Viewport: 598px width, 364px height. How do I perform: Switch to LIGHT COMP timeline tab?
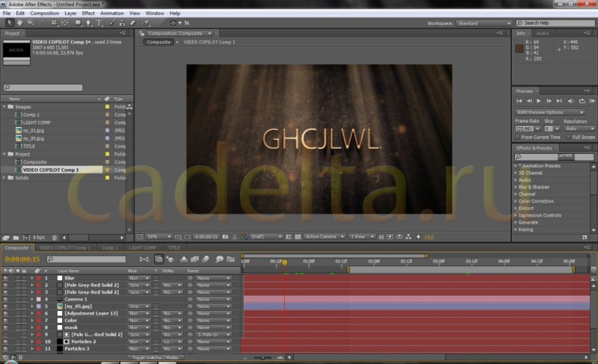click(x=143, y=247)
